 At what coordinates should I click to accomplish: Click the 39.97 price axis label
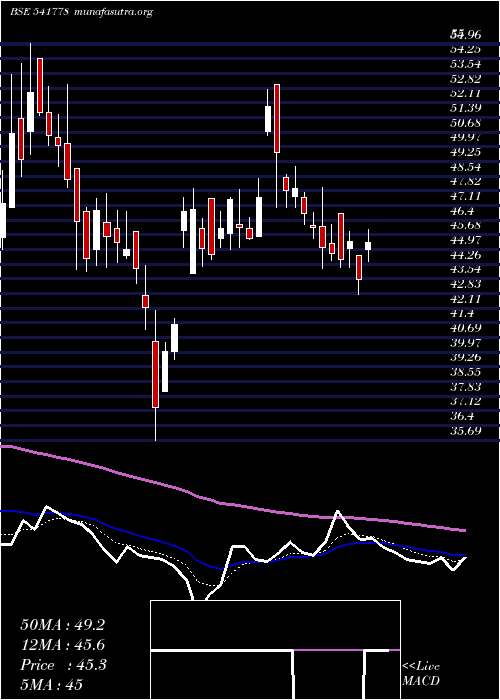point(466,343)
